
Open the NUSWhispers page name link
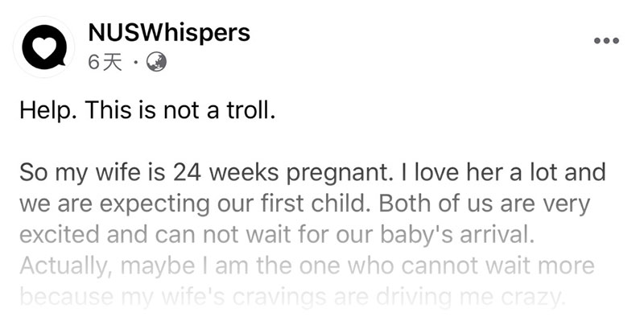(x=169, y=32)
